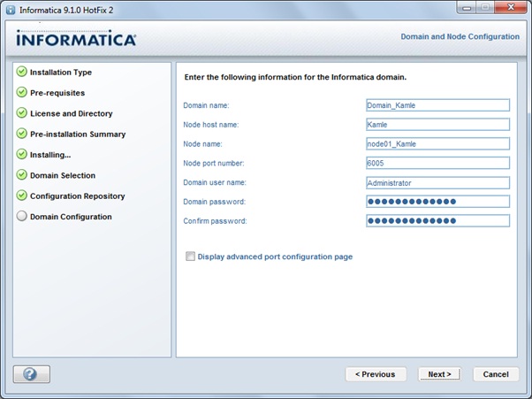
Task: Select the License and Directory step label
Action: tap(72, 113)
